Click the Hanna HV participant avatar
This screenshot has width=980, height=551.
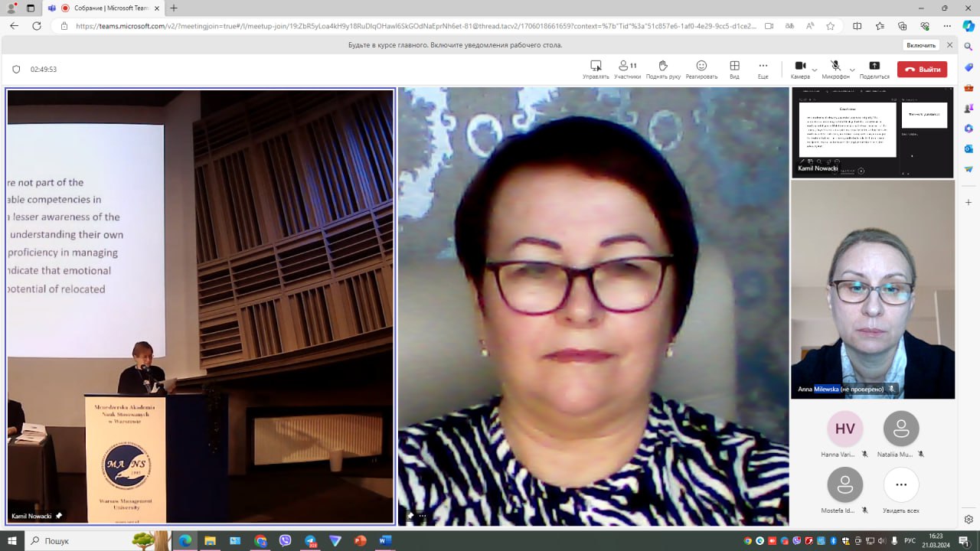pyautogui.click(x=844, y=429)
